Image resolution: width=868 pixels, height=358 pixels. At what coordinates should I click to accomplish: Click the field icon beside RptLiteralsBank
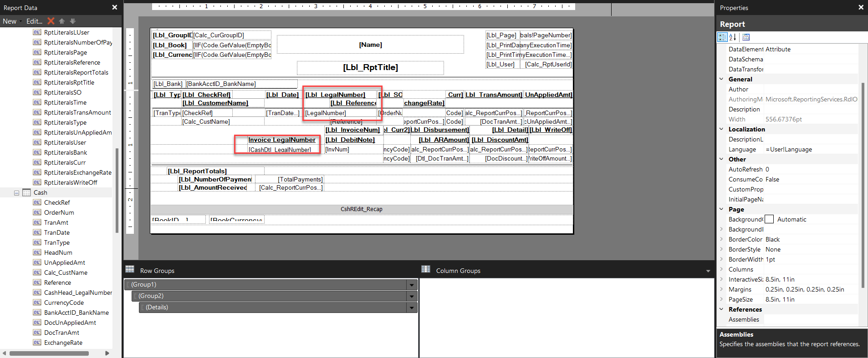[x=37, y=152]
